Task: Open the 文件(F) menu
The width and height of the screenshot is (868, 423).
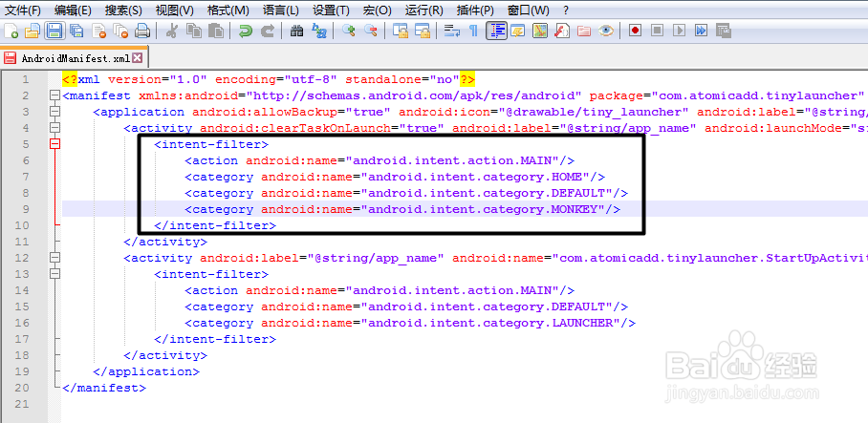Action: tap(23, 10)
